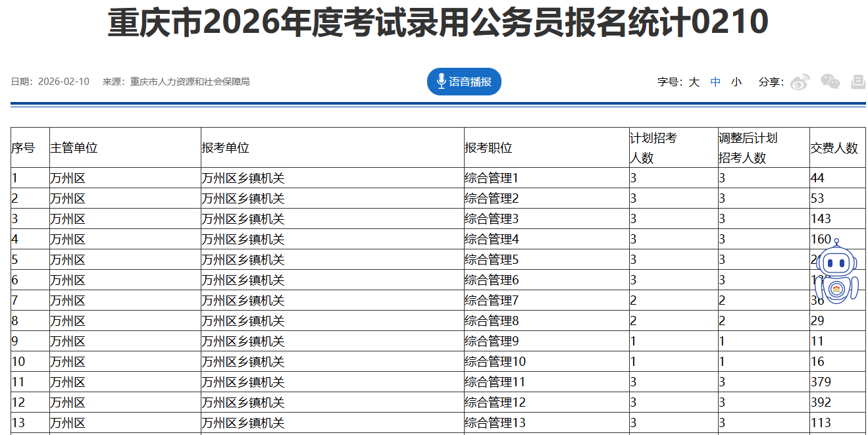The height and width of the screenshot is (435, 868).
Task: Select the 综合管理1 position cell
Action: coord(492,178)
